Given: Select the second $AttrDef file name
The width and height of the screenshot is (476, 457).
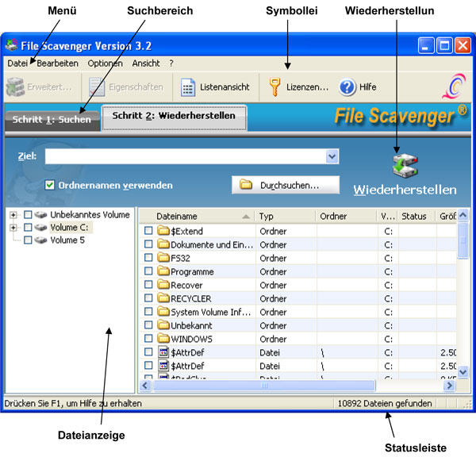Looking at the screenshot, I should coord(187,366).
